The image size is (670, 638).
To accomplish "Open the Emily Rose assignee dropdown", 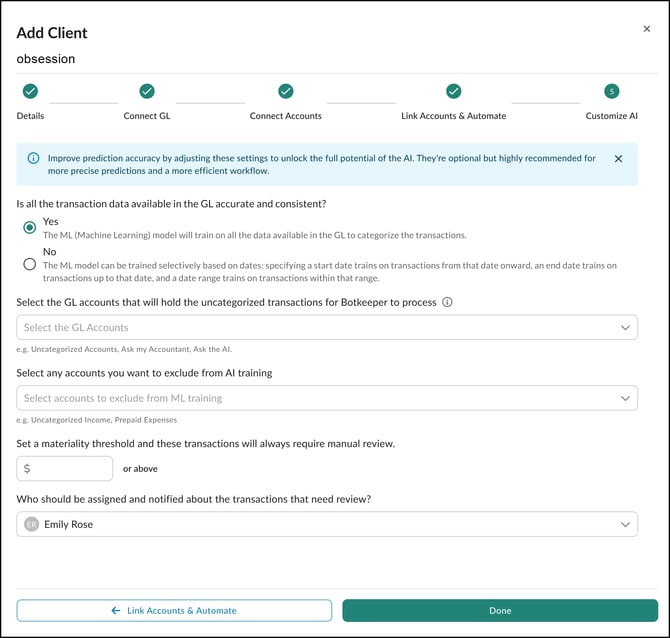I will pos(327,524).
